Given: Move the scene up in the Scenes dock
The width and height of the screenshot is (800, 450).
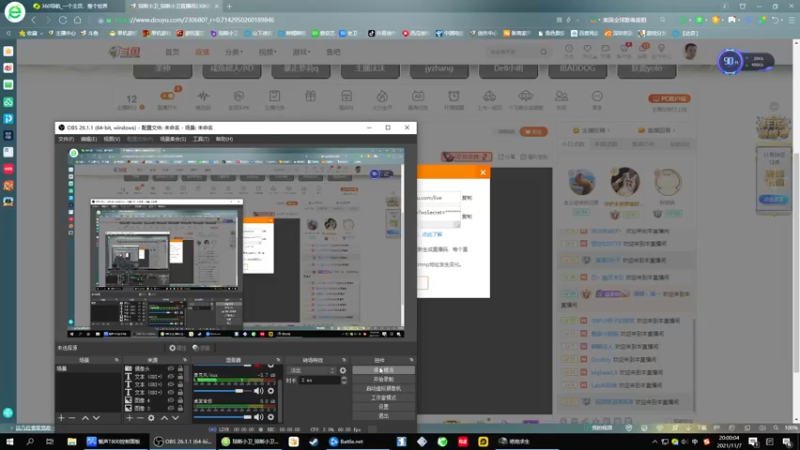Looking at the screenshot, I should tap(85, 418).
